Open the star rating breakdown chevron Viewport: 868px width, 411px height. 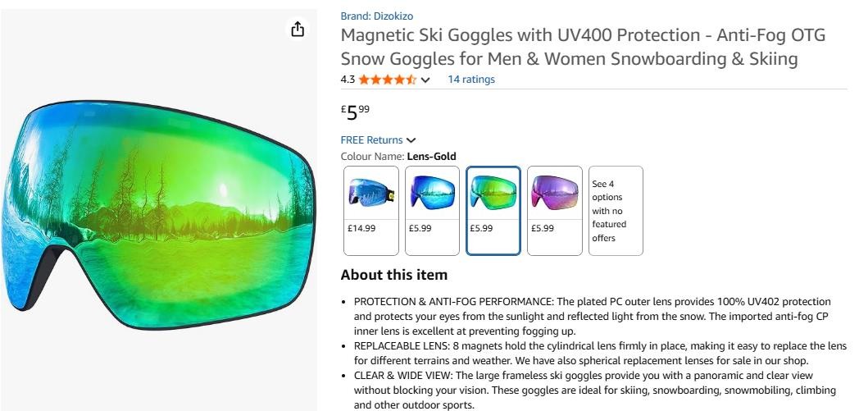tap(425, 80)
